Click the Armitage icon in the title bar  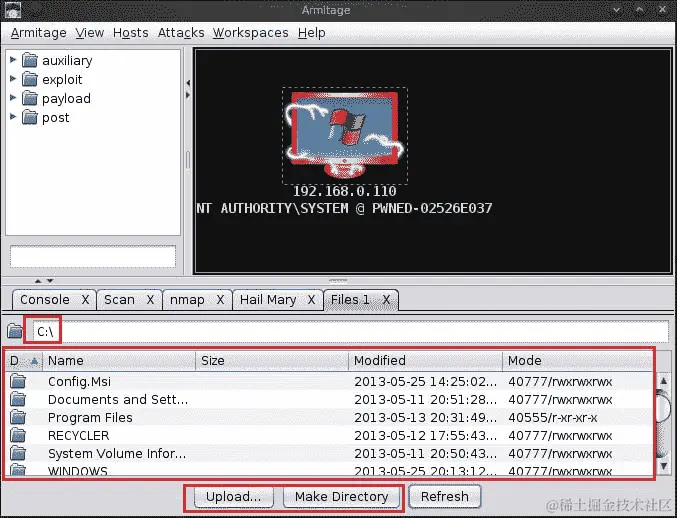click(x=13, y=10)
